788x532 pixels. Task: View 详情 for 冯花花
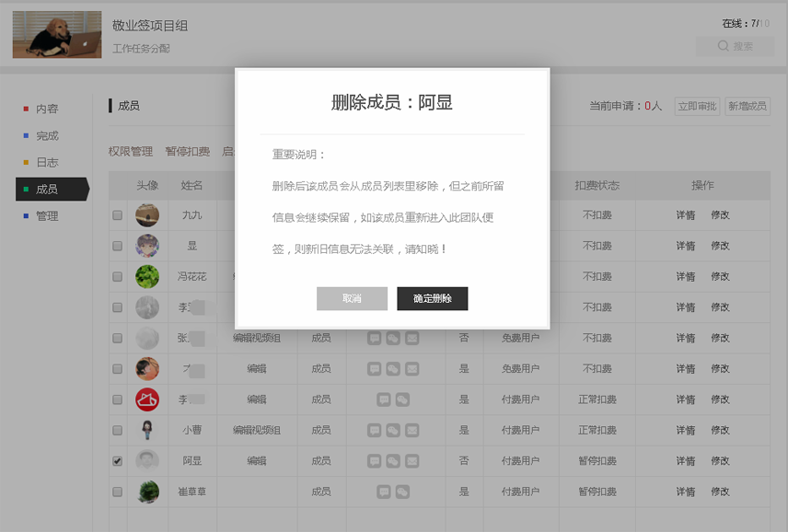click(x=686, y=277)
